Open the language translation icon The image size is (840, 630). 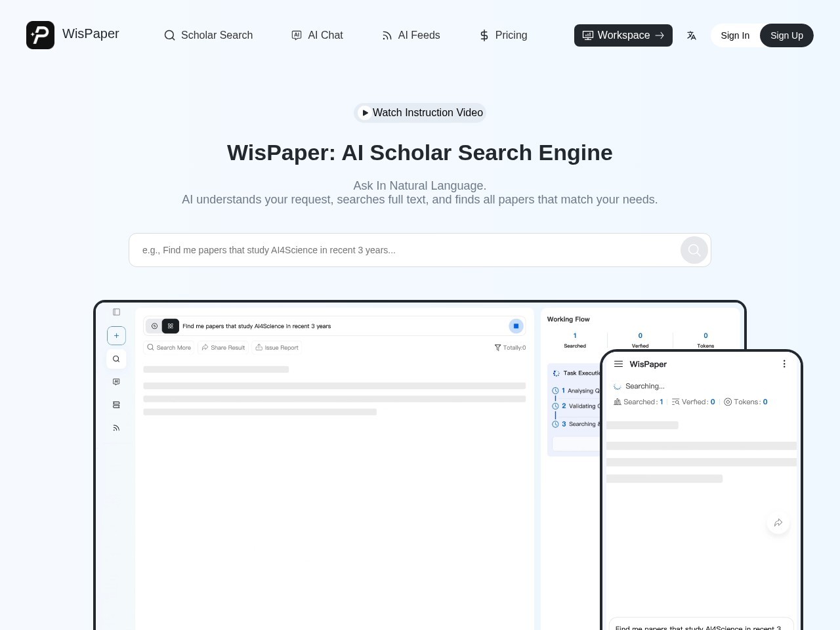(692, 35)
